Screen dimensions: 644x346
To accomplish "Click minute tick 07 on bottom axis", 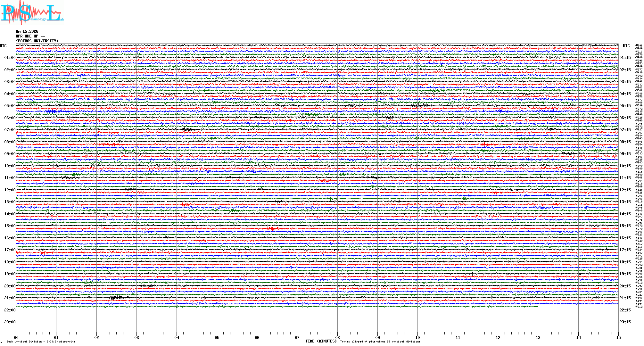I will click(x=297, y=337).
